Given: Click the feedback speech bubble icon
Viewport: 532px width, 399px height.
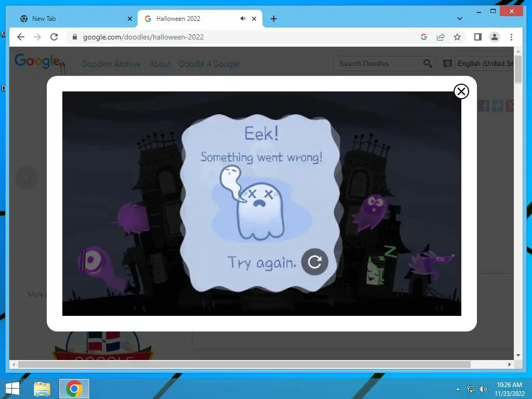Looking at the screenshot, I should coord(447,63).
